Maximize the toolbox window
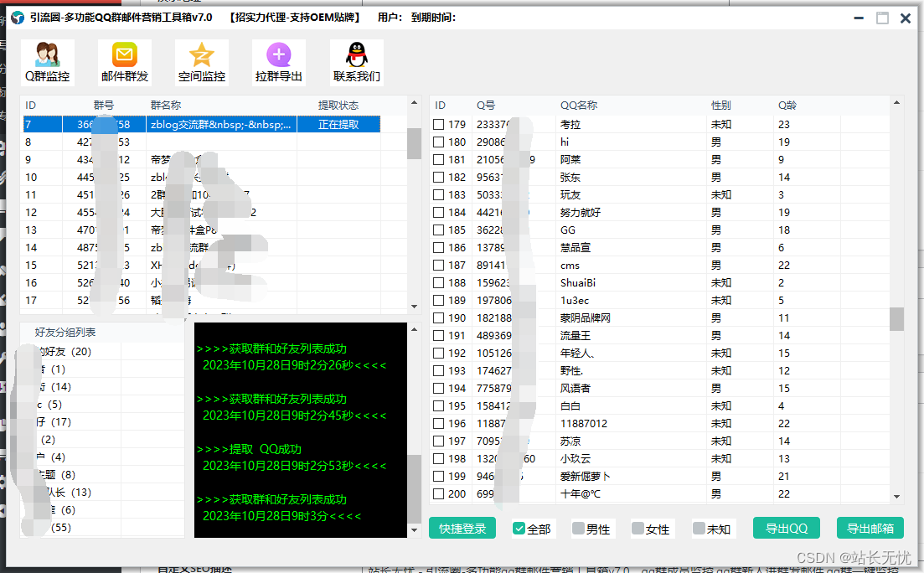 pos(882,18)
